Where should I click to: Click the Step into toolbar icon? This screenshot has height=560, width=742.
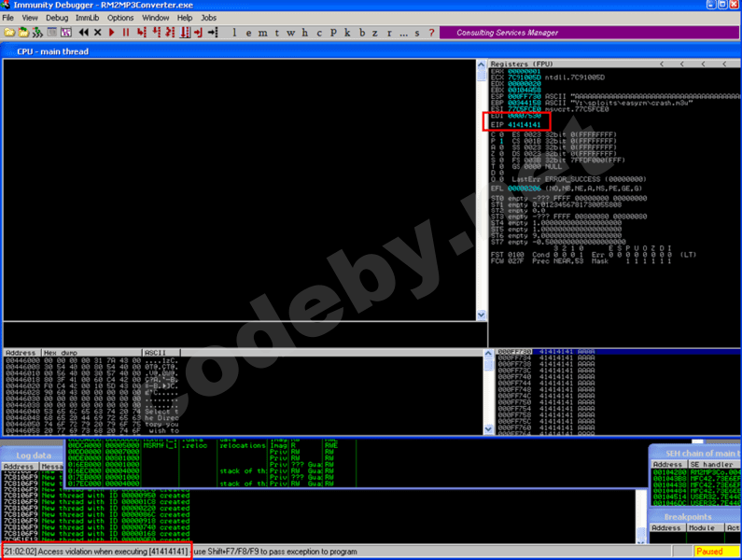[142, 33]
